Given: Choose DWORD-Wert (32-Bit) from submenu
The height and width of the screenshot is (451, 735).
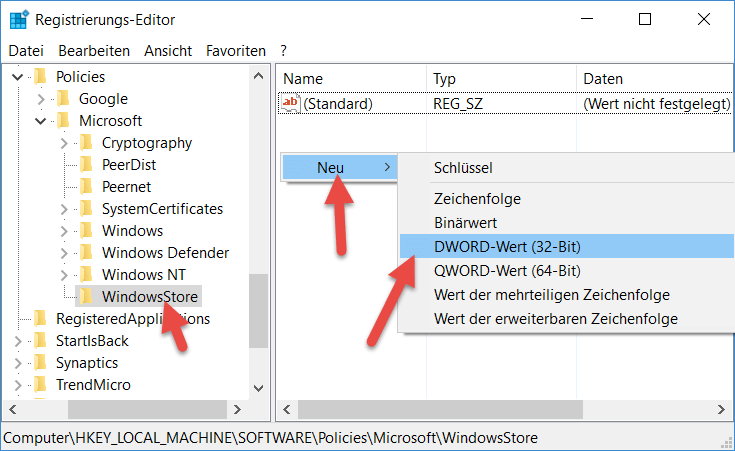Looking at the screenshot, I should [x=507, y=246].
